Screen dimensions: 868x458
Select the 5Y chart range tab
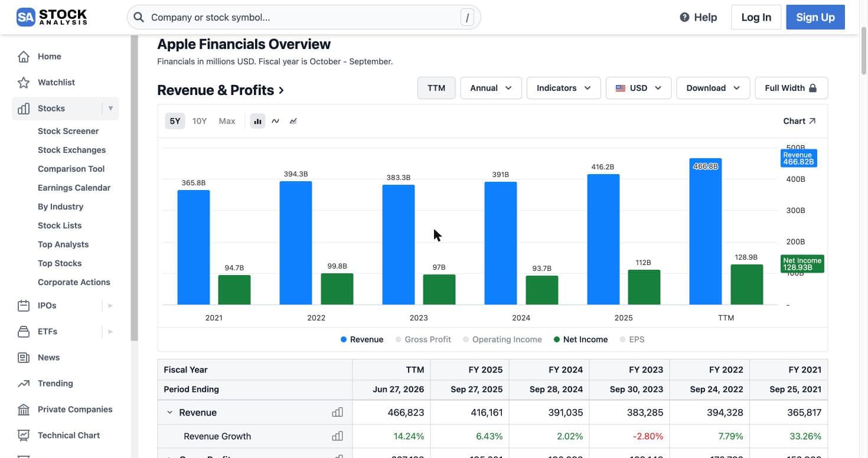pyautogui.click(x=175, y=121)
